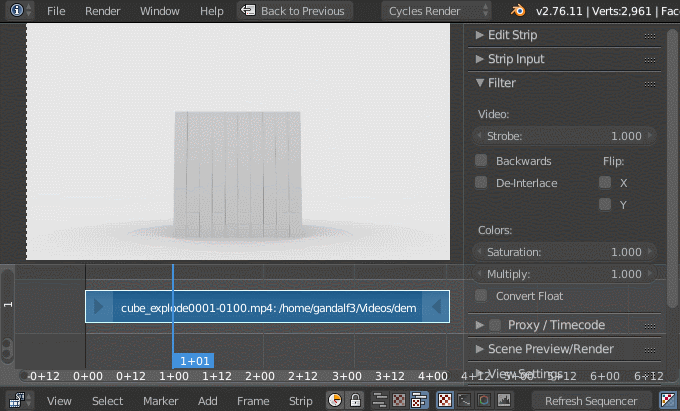Screen dimensions: 680x411
Task: Open the Cycles Render engine dropdown
Action: 436,10
